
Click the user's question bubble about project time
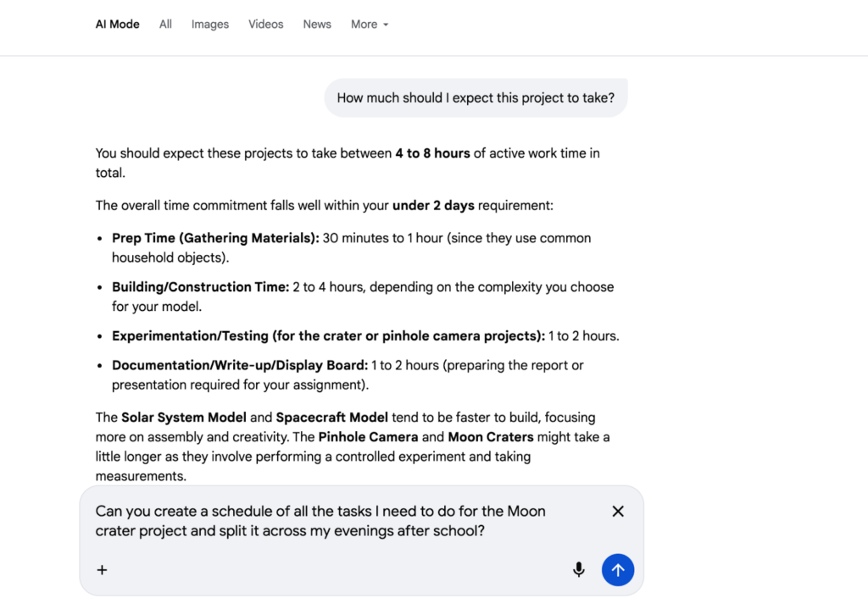click(476, 97)
